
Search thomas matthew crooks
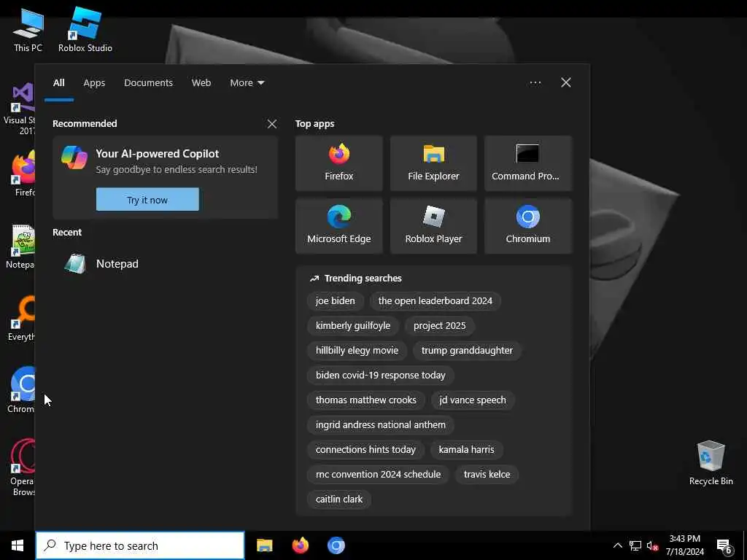coord(366,400)
